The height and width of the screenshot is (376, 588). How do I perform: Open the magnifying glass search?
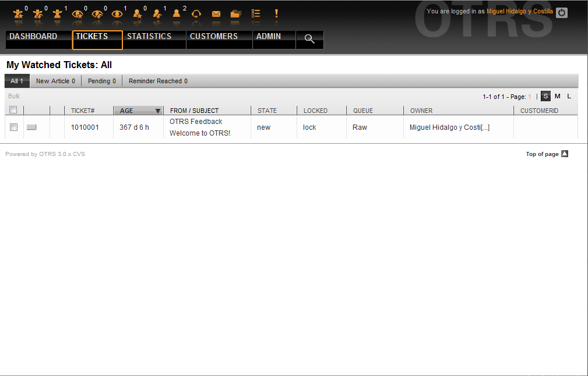pos(309,39)
